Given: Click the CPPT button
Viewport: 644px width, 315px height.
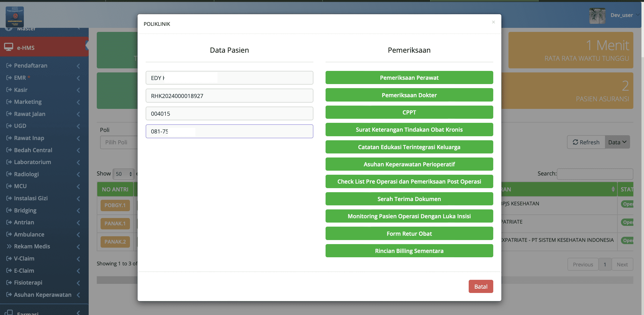Looking at the screenshot, I should click(x=409, y=112).
